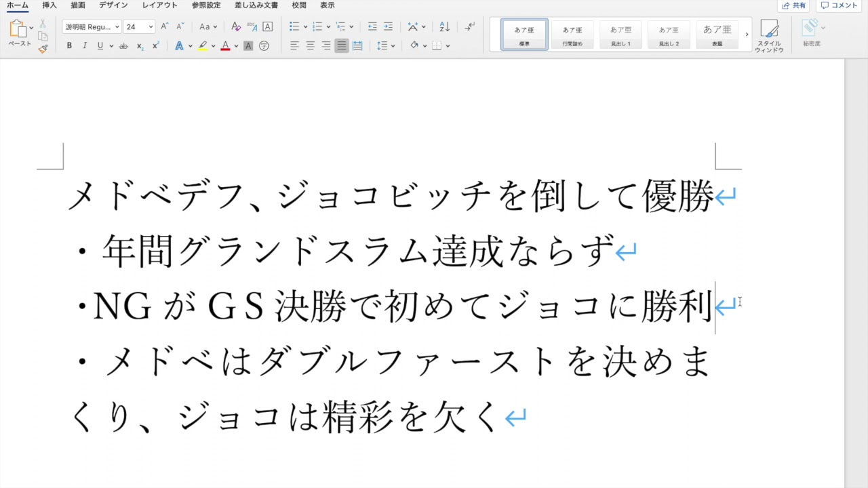Click the clear formatting icon
The width and height of the screenshot is (868, 488).
tap(236, 27)
